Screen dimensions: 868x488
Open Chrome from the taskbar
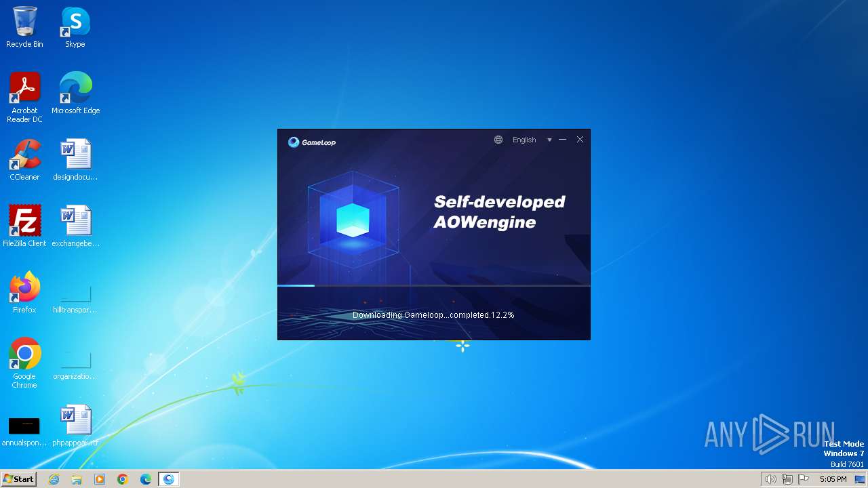pyautogui.click(x=123, y=479)
